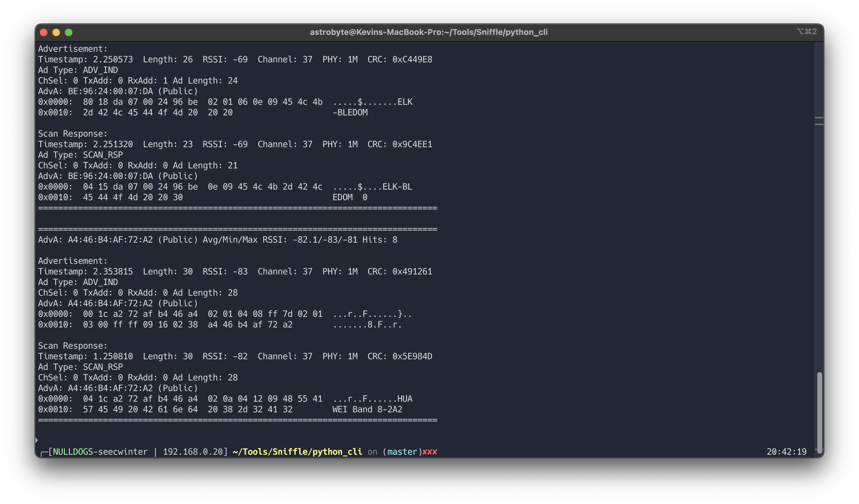The image size is (859, 504).
Task: Click the ⌥⌘2 window shortcut indicator
Action: pyautogui.click(x=807, y=32)
